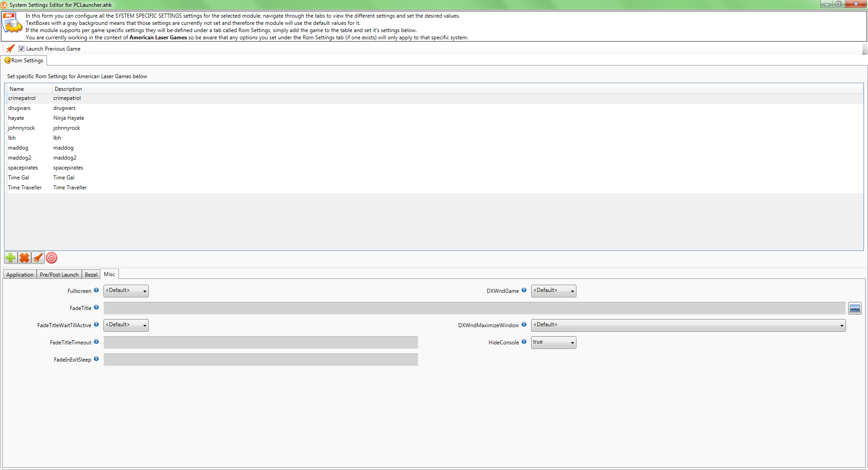This screenshot has height=470, width=868.
Task: Click the window picker icon beside FadeTitle
Action: point(854,309)
